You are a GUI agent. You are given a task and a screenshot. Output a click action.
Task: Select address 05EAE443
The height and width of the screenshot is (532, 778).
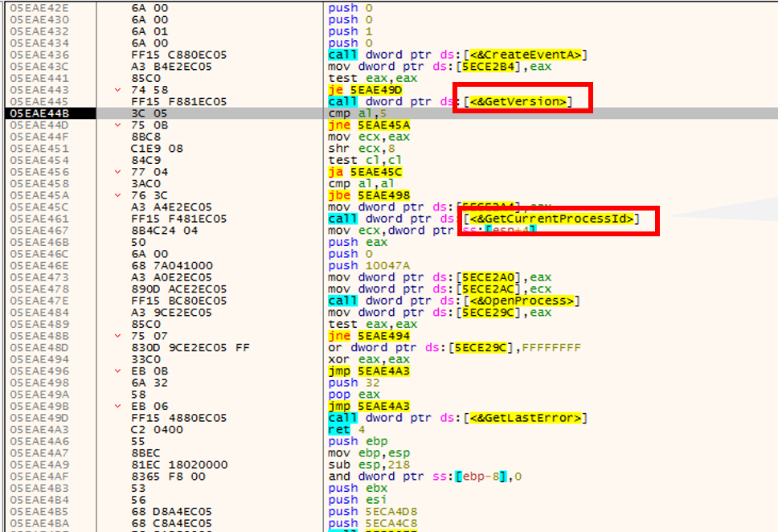coord(39,90)
